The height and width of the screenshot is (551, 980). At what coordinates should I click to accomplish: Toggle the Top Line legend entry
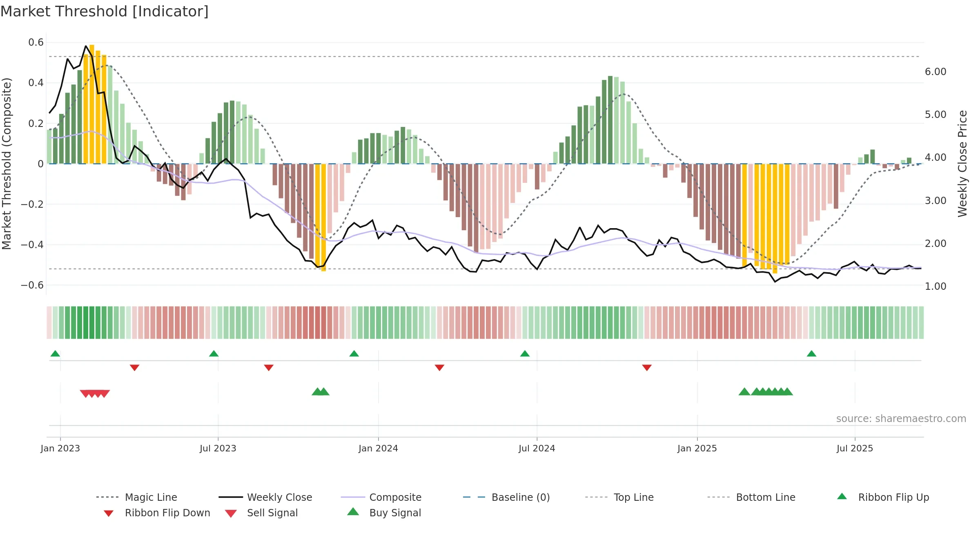click(619, 497)
